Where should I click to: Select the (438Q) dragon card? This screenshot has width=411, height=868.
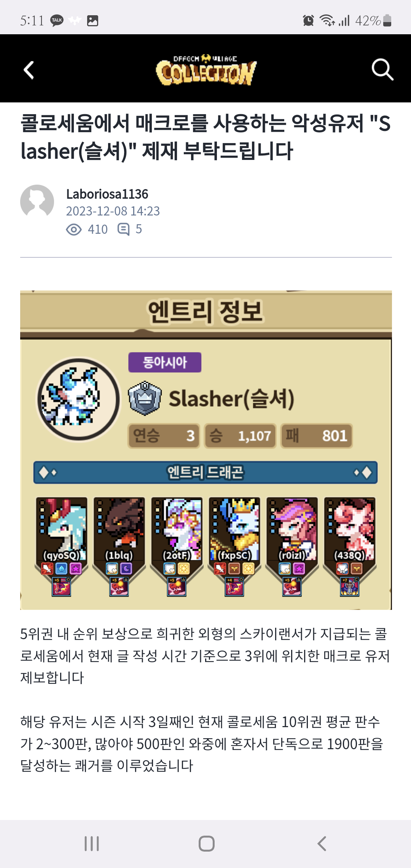point(350,547)
